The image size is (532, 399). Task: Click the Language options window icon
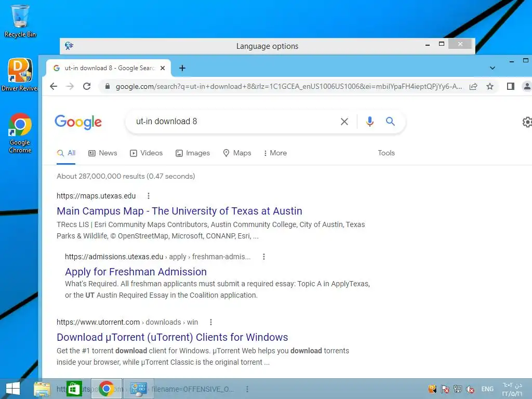(x=69, y=46)
